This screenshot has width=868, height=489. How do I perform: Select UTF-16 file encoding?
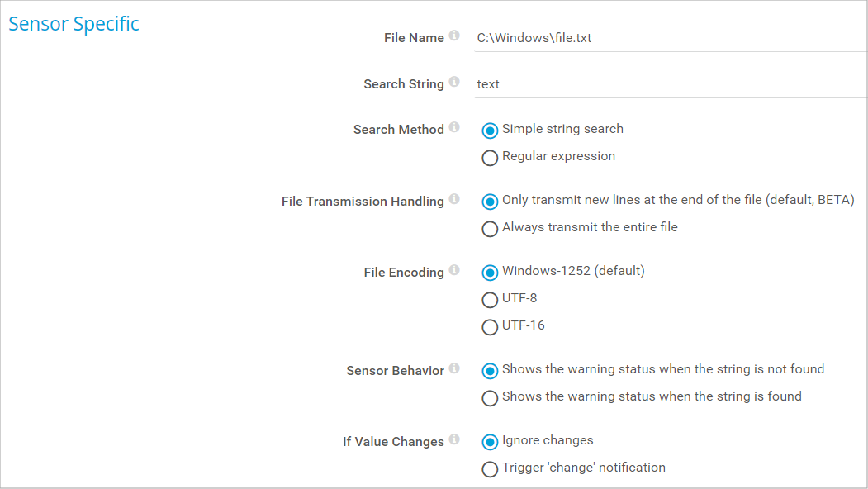coord(490,326)
